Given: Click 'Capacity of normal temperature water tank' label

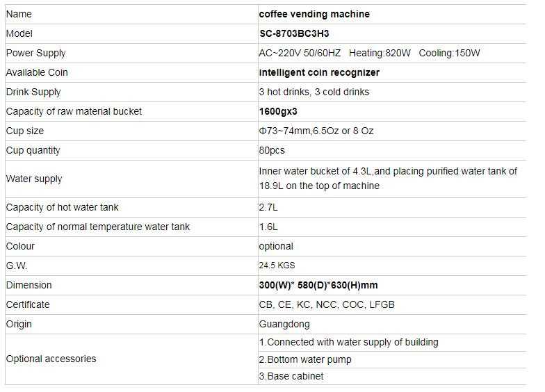Looking at the screenshot, I should [98, 227].
